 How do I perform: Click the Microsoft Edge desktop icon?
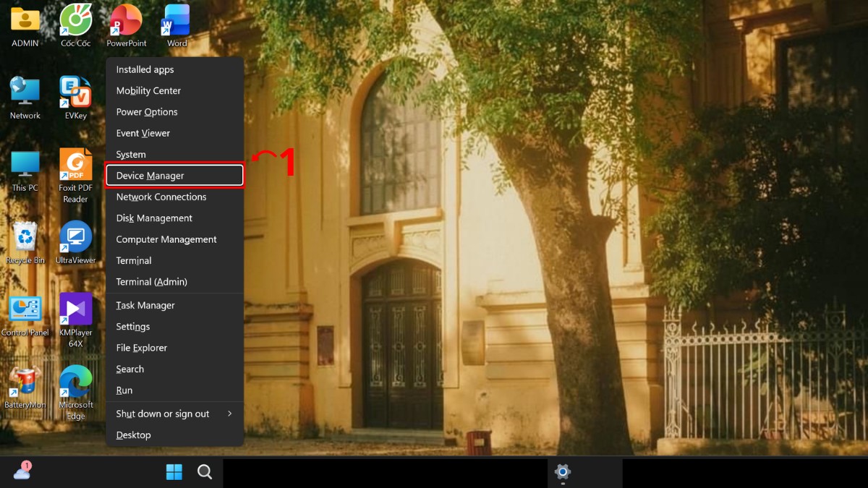point(75,393)
